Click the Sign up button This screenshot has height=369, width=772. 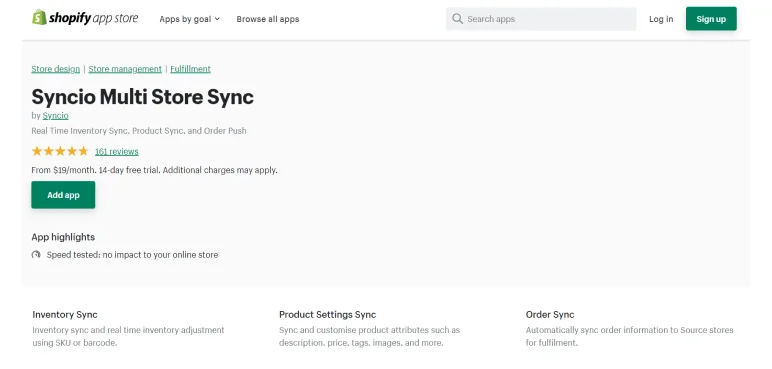click(711, 19)
